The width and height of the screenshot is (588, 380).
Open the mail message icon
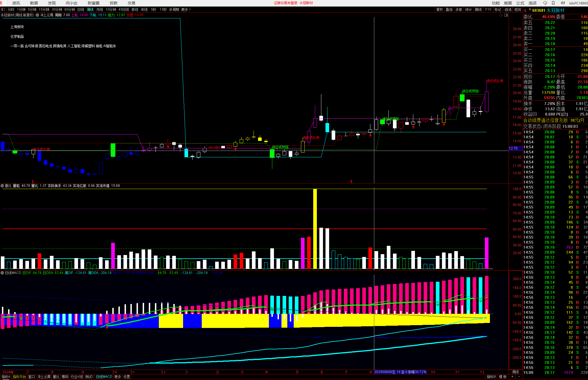click(x=563, y=3)
